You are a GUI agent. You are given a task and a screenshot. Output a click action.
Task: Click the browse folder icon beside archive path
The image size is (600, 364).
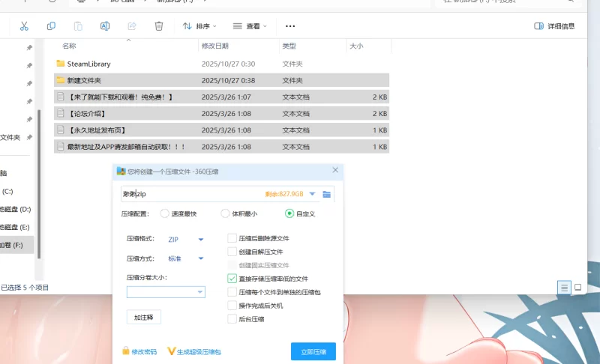point(327,195)
